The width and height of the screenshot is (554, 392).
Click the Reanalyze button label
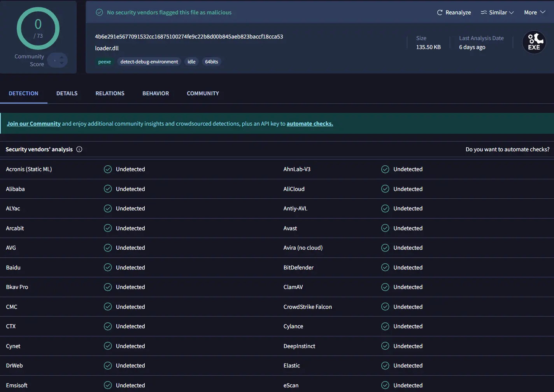pyautogui.click(x=458, y=12)
